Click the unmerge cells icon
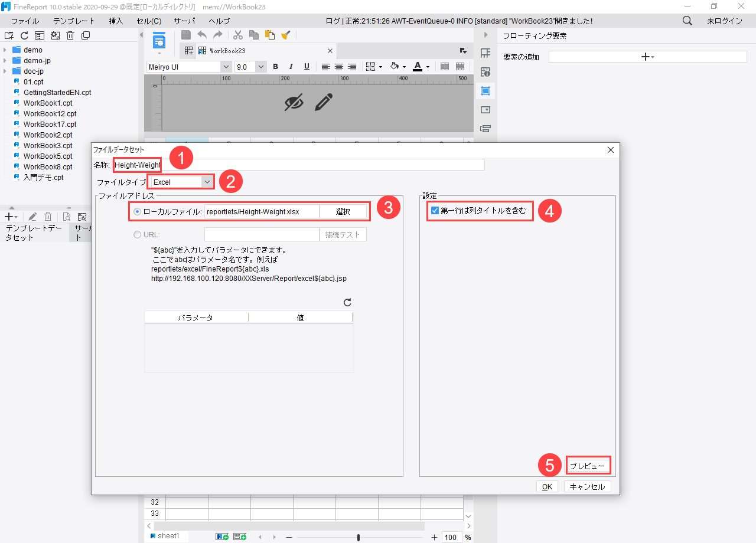This screenshot has height=543, width=756. point(460,67)
